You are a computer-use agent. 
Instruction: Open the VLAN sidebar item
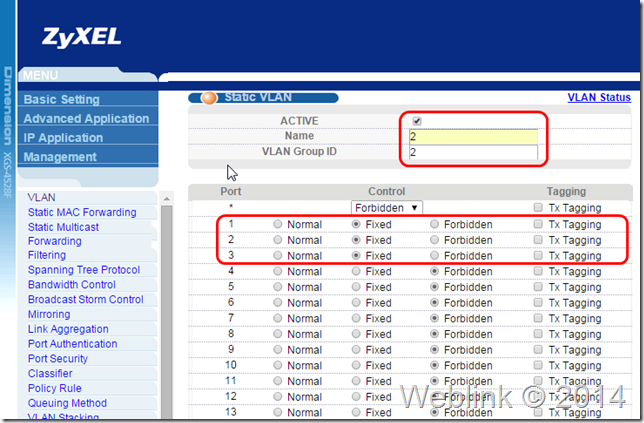41,197
